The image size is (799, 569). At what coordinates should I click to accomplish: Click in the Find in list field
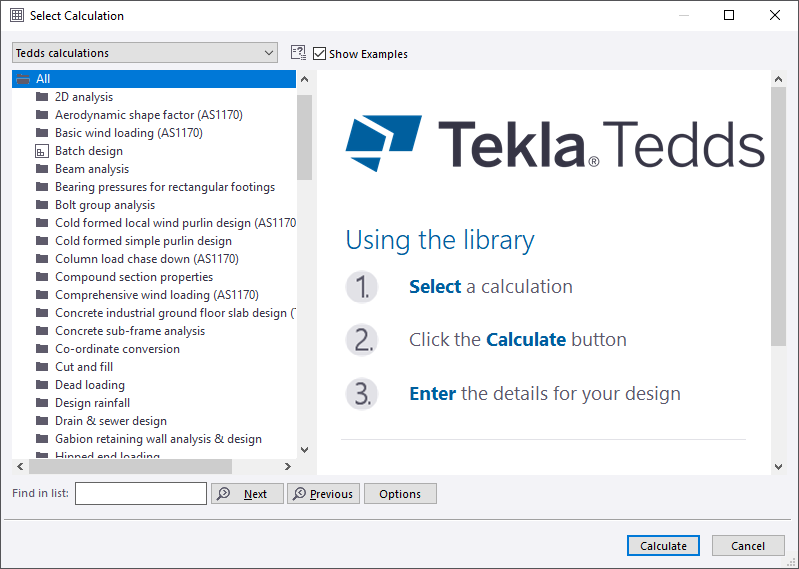141,494
